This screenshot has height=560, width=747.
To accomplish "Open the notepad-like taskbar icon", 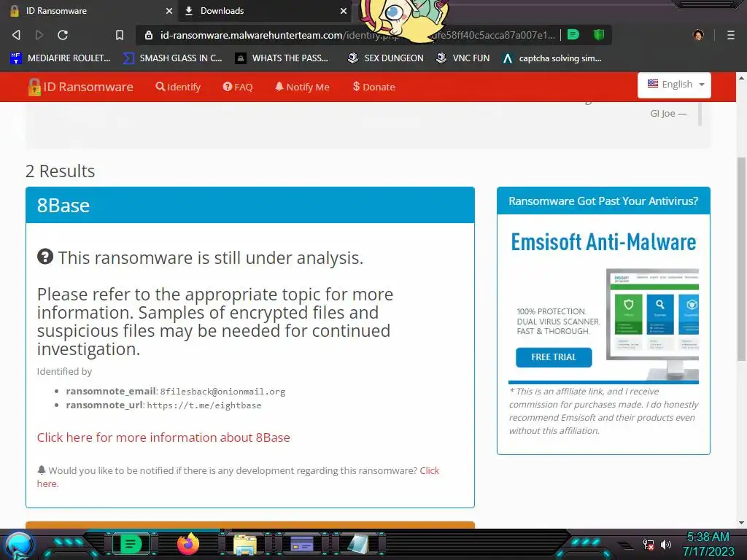I will pos(358,544).
